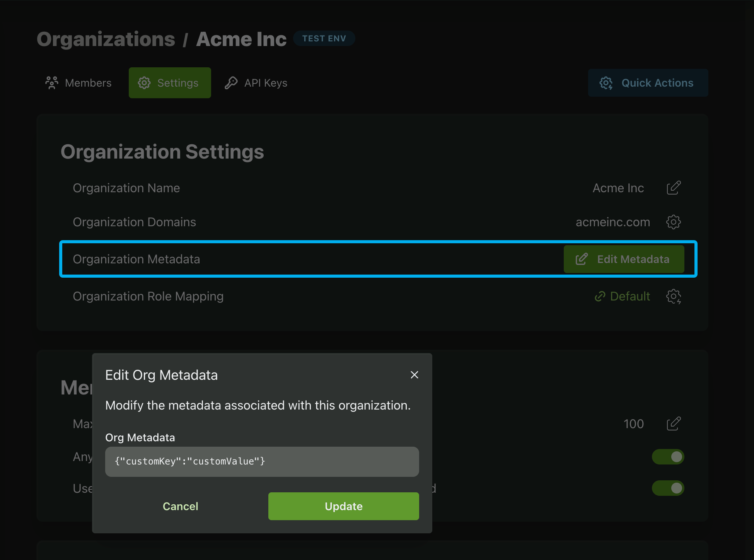Cancel the metadata edit dialog
Screen dimensions: 754x560
pyautogui.click(x=181, y=506)
